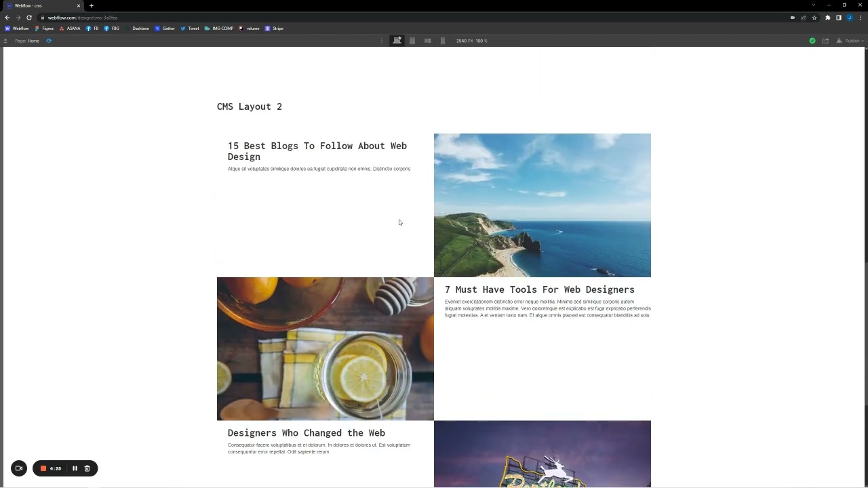The height and width of the screenshot is (488, 868).
Task: Click the camera icon in the address bar
Action: point(793,18)
